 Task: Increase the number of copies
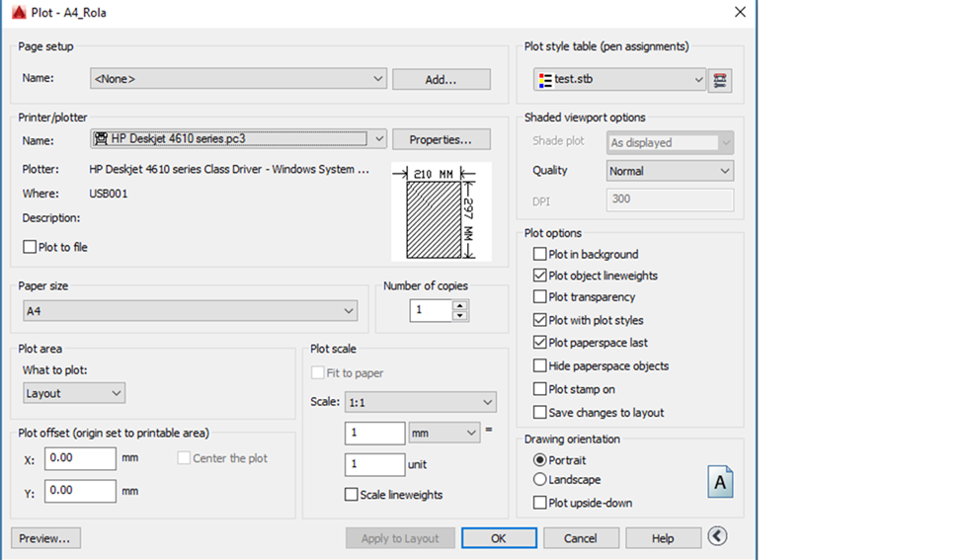[459, 305]
